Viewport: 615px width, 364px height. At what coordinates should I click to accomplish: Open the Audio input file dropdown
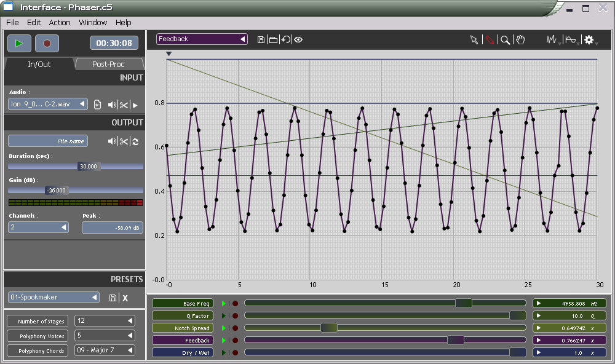(47, 104)
